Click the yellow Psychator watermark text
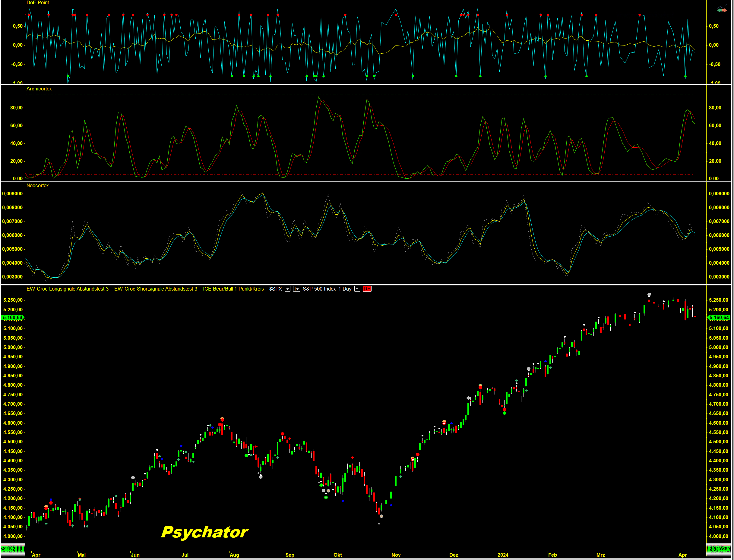The width and height of the screenshot is (734, 560). pos(204,532)
